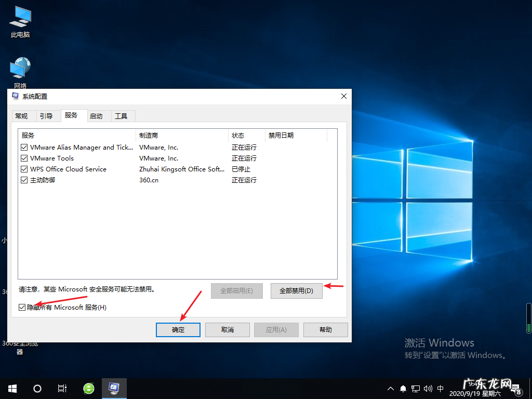Uncheck the WPS Office Cloud Service
This screenshot has height=399, width=532.
click(x=24, y=169)
